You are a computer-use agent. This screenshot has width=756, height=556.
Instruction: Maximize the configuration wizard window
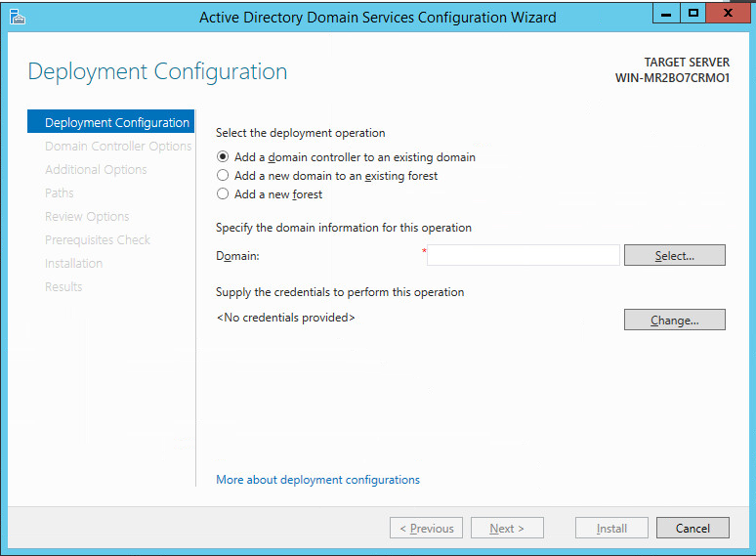[x=693, y=14]
